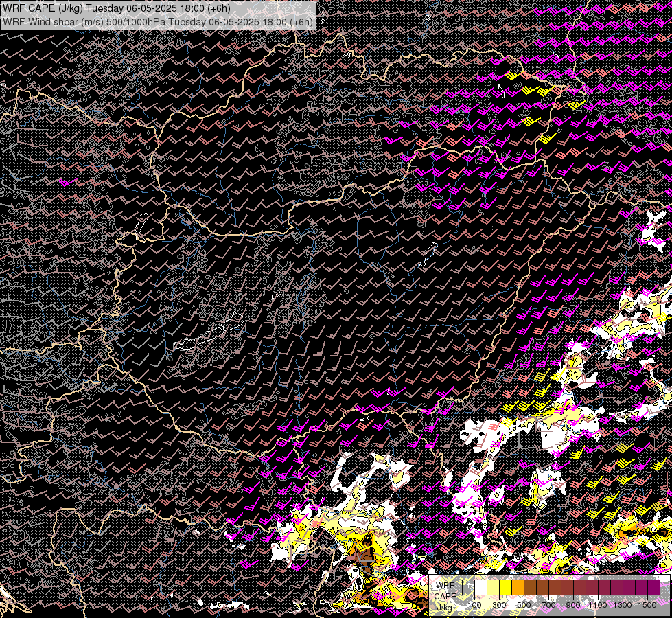The height and width of the screenshot is (618, 672).
Task: Click the legend value '1300'
Action: 623,605
